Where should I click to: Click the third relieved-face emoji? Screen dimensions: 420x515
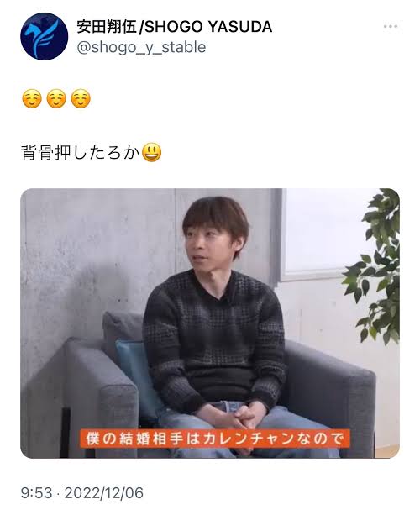point(81,98)
